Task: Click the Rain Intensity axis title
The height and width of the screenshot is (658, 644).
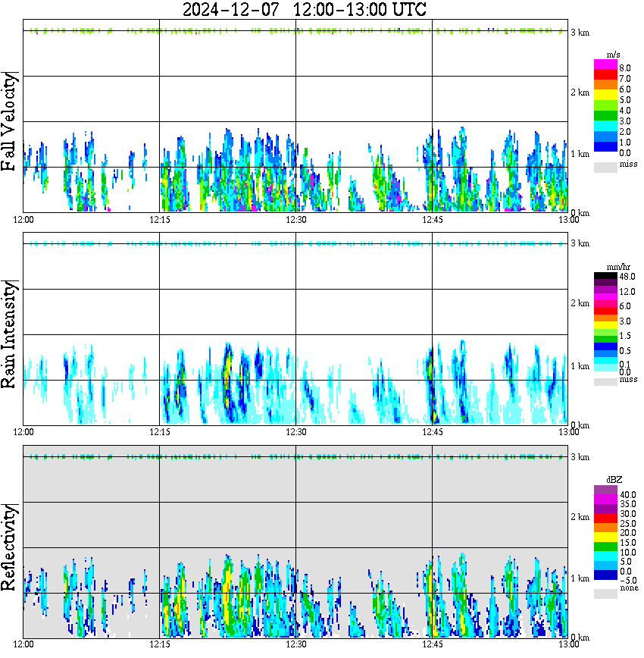Action: coord(9,334)
